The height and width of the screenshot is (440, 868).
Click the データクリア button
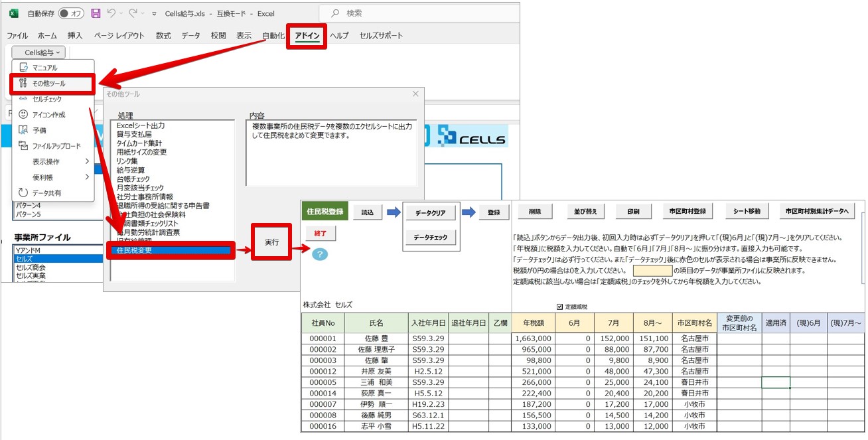431,213
